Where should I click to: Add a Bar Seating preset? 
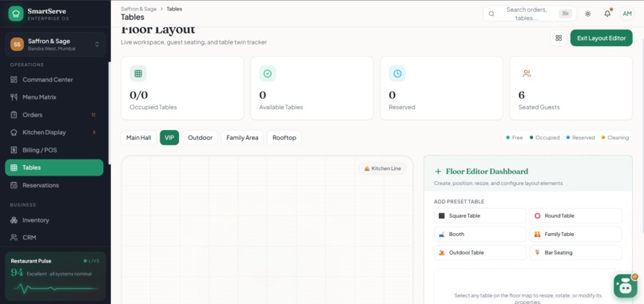(576, 253)
